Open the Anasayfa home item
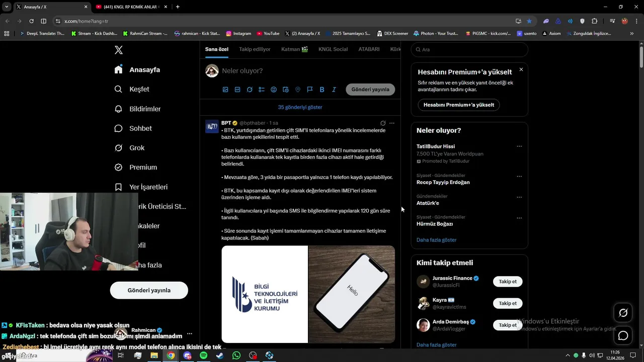Screen dimensions: 644x362 [x=137, y=70]
